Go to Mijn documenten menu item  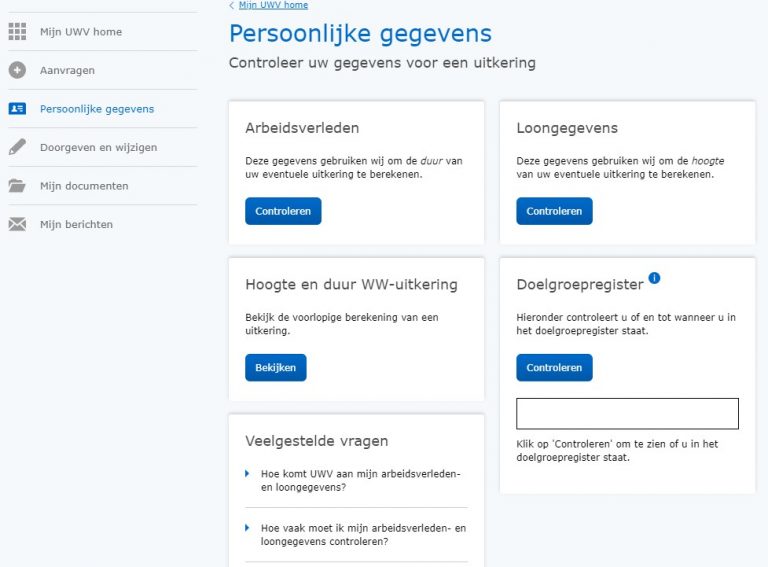84,186
